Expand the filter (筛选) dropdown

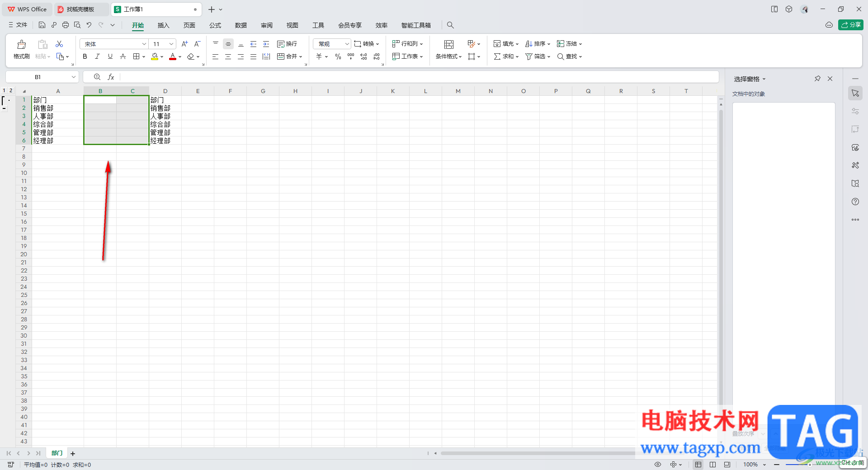pos(549,56)
